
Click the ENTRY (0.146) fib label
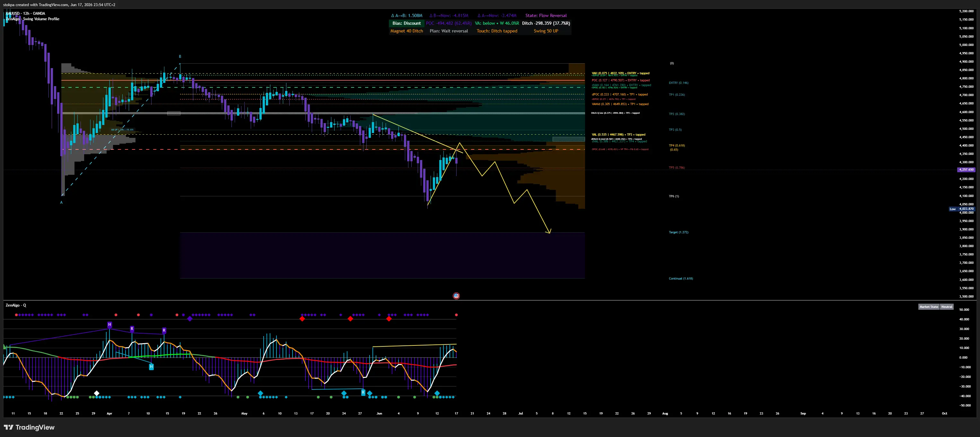point(678,83)
